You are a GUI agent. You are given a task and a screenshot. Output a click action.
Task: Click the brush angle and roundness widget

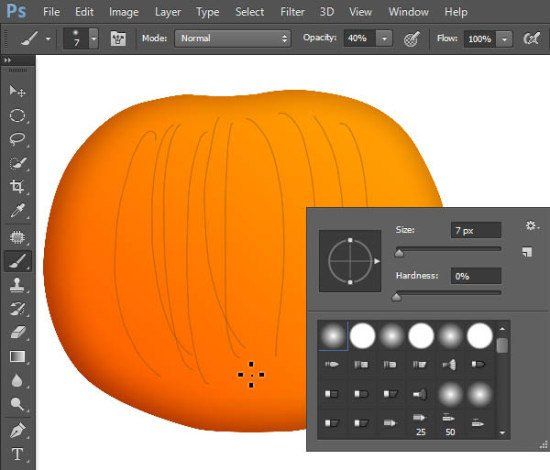(x=350, y=261)
